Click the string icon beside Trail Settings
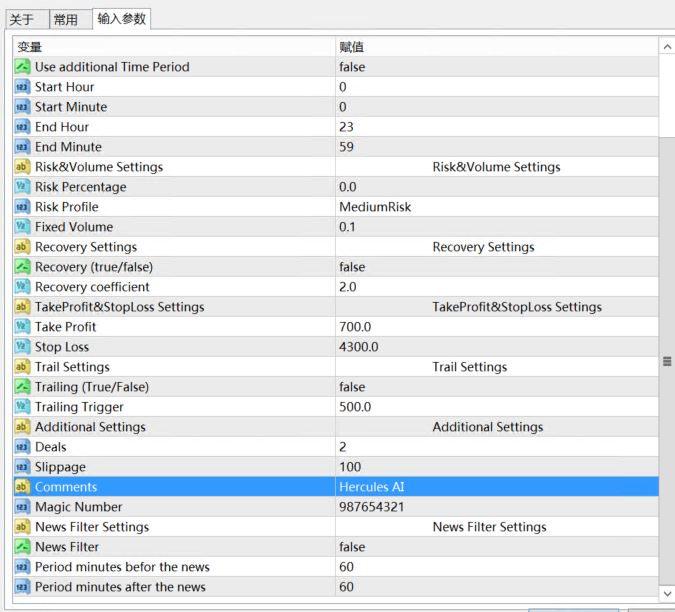This screenshot has height=612, width=675. pos(22,367)
